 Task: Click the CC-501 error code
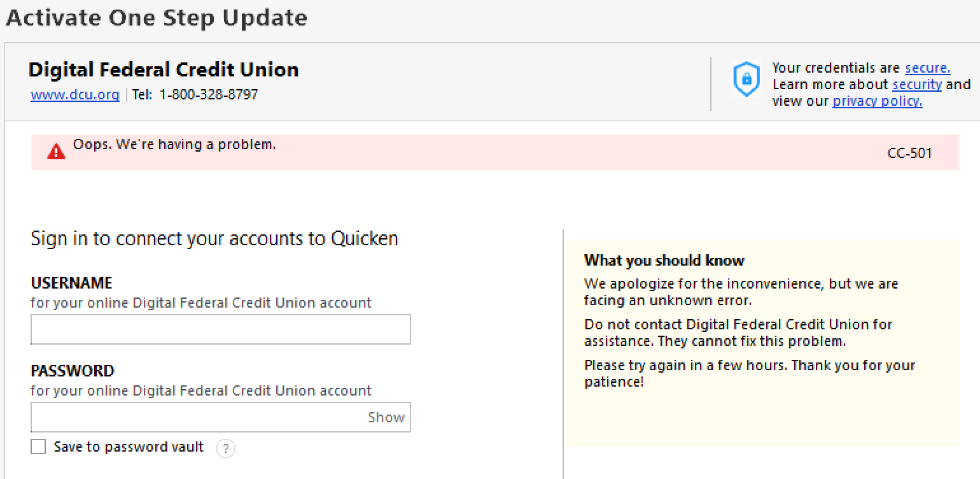click(x=909, y=153)
